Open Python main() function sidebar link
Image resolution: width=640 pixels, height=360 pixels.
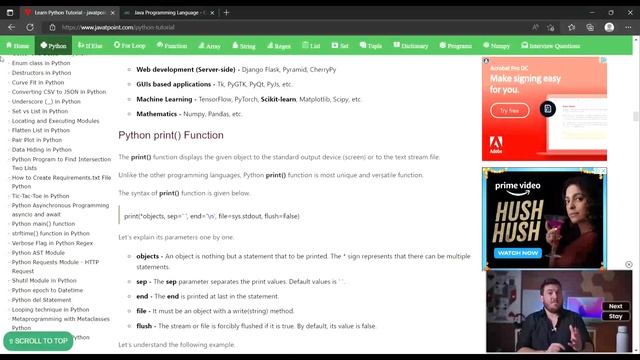click(43, 224)
